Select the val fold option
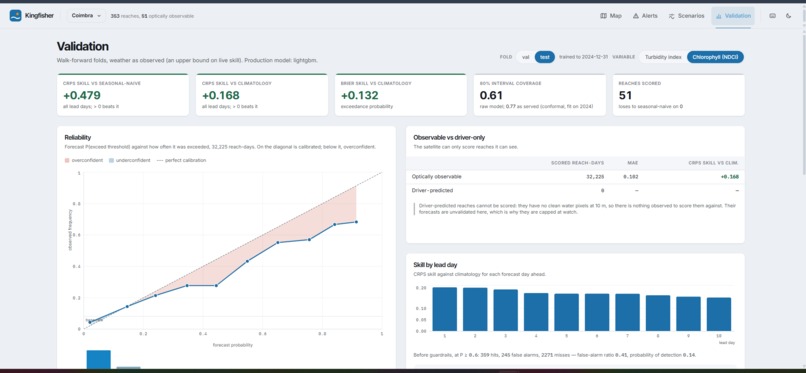 click(x=525, y=57)
